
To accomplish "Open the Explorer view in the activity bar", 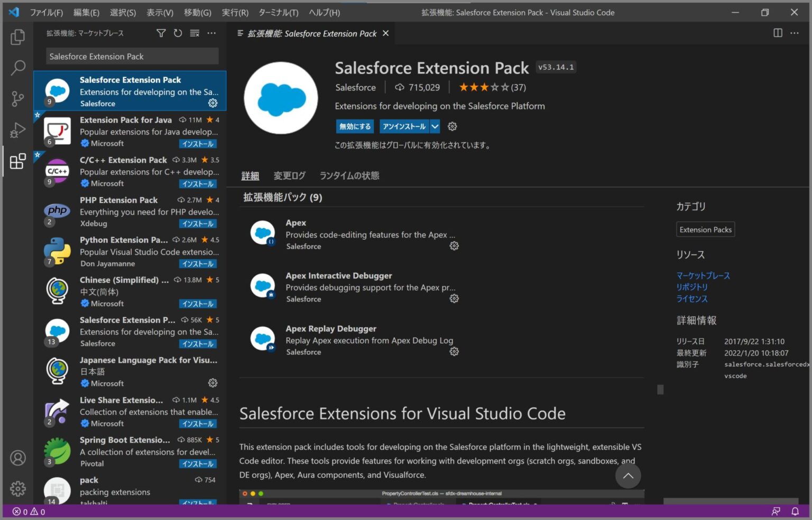I will (18, 37).
